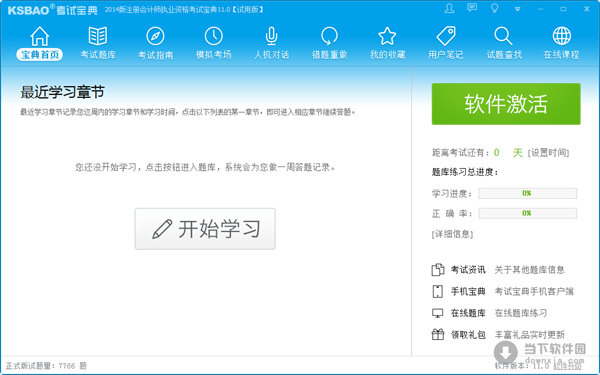Click the 领取礼包 label text
Screen dimensions: 600x375
click(468, 335)
